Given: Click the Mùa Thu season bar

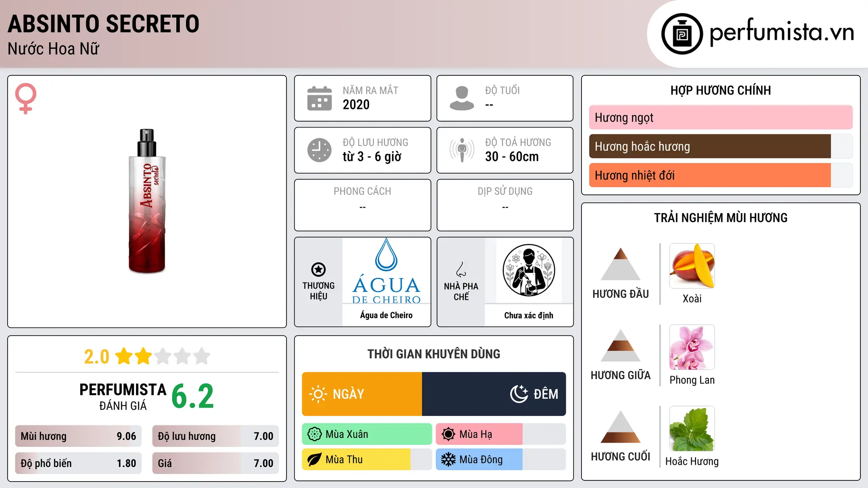Looking at the screenshot, I should click(x=367, y=460).
